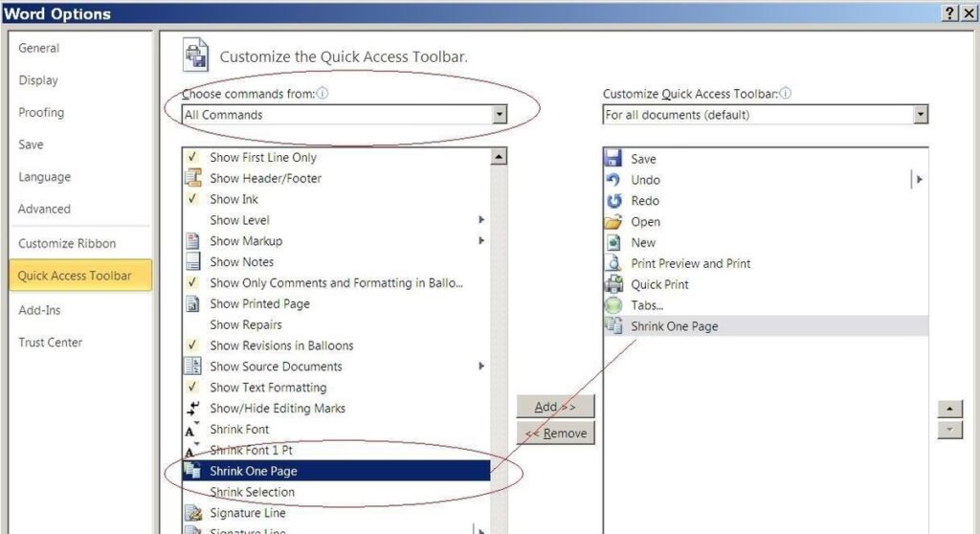Open the Customize Quick Access Toolbar dropdown

pos(920,115)
